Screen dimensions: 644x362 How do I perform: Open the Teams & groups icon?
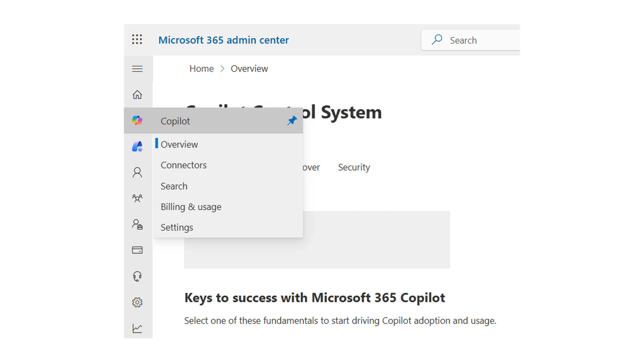137,198
